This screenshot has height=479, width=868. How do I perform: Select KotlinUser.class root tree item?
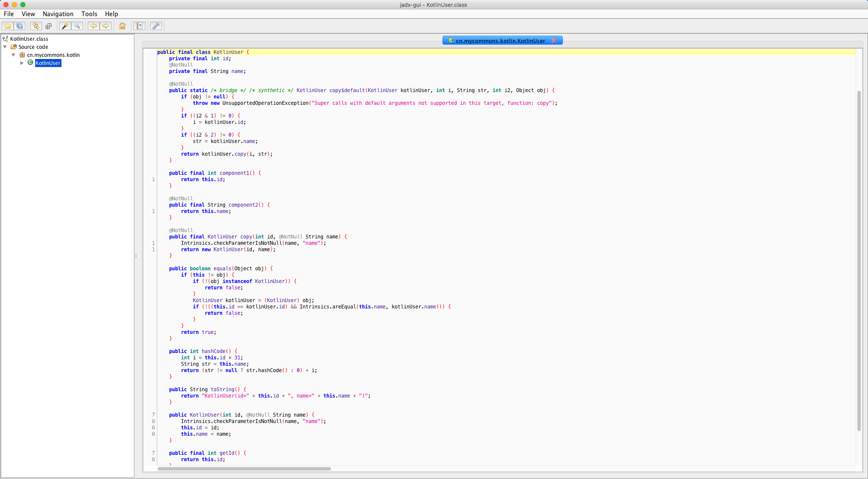click(29, 39)
